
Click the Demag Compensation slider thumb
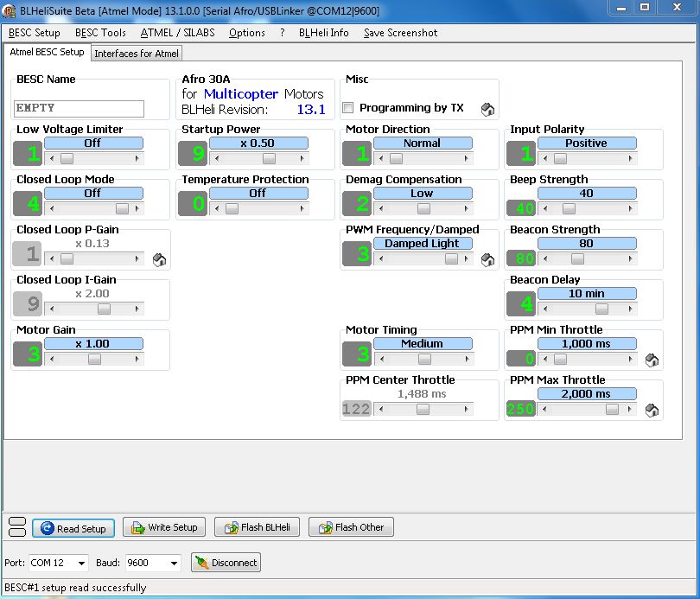[x=423, y=208]
